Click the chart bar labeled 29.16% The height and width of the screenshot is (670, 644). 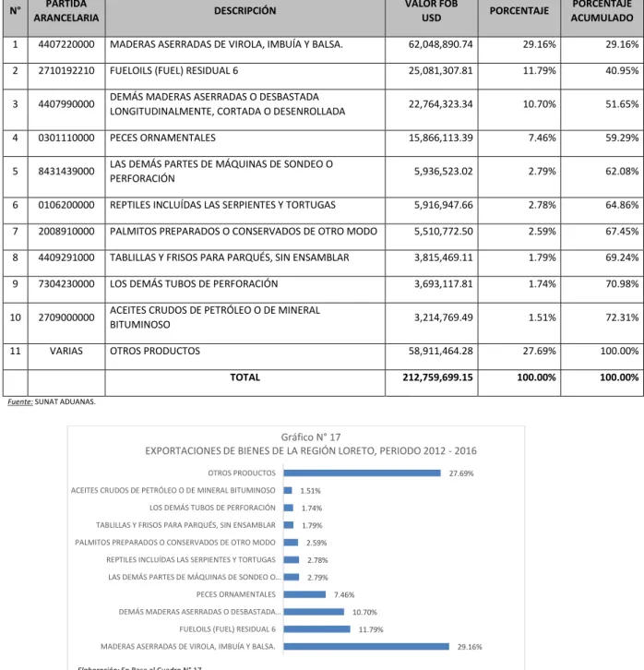pos(366,647)
